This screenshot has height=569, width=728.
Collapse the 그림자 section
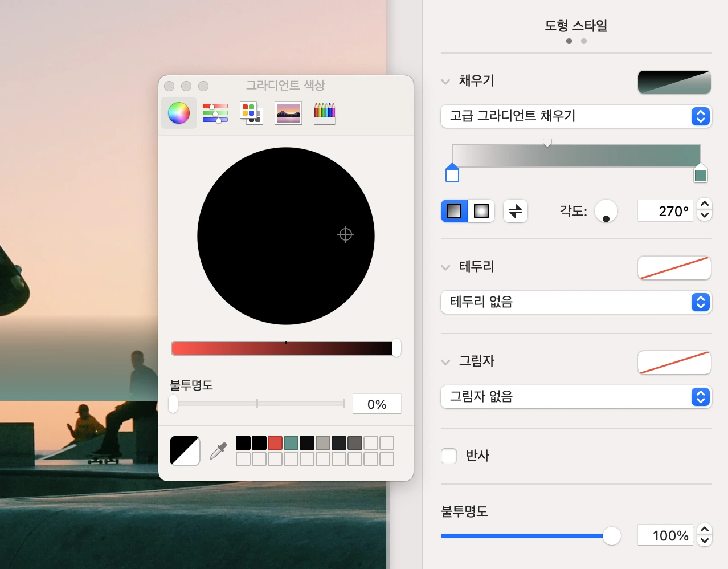point(445,361)
